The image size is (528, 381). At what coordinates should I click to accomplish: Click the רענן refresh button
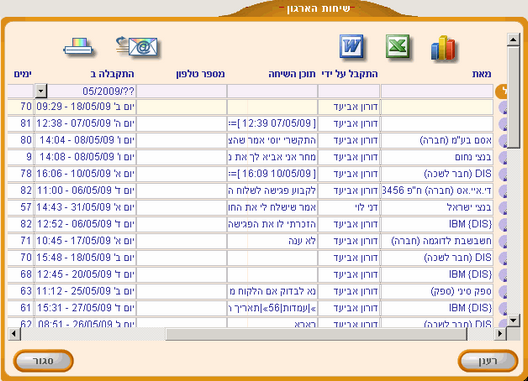(488, 361)
